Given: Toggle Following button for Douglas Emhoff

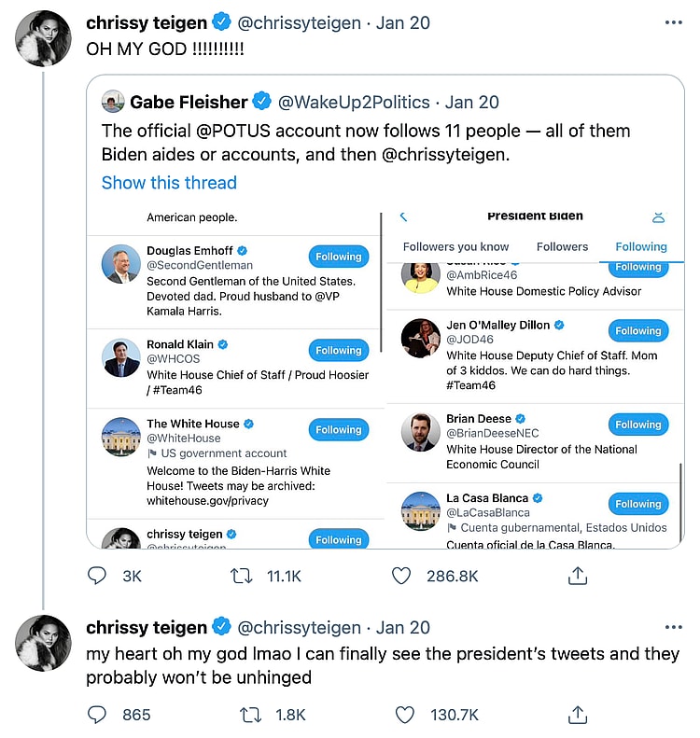Looking at the screenshot, I should [x=338, y=257].
